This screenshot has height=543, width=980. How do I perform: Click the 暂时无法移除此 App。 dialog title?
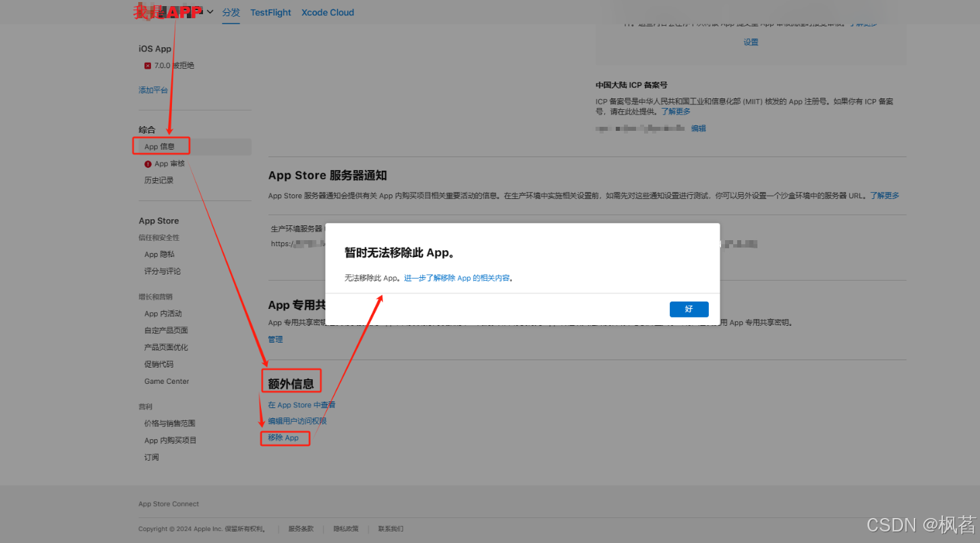[x=399, y=253]
